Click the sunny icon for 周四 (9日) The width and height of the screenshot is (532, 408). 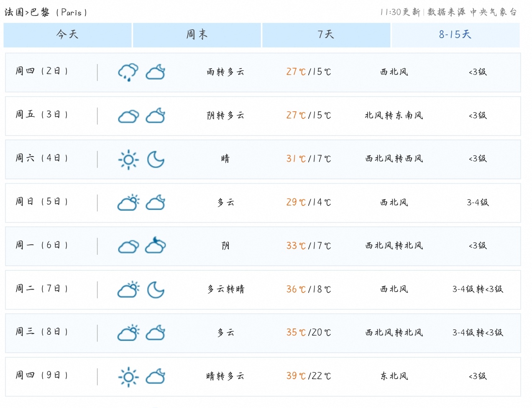pos(128,377)
